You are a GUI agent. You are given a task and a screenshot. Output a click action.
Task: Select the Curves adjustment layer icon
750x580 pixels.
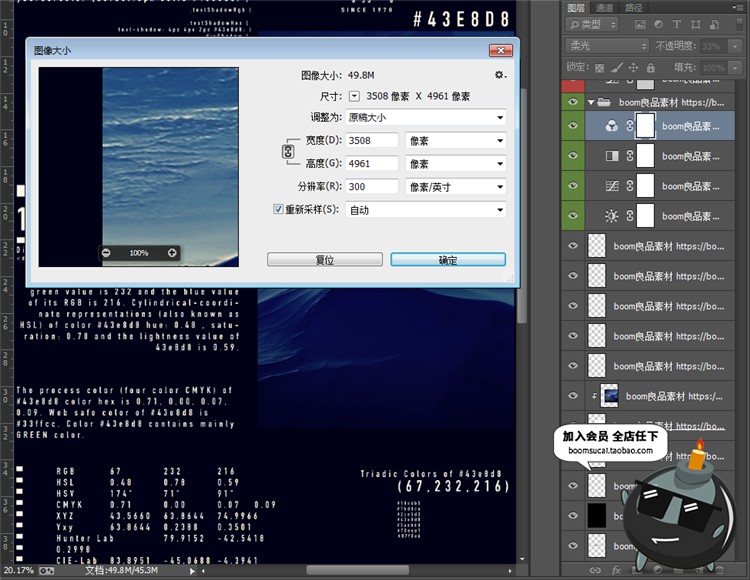tap(612, 186)
